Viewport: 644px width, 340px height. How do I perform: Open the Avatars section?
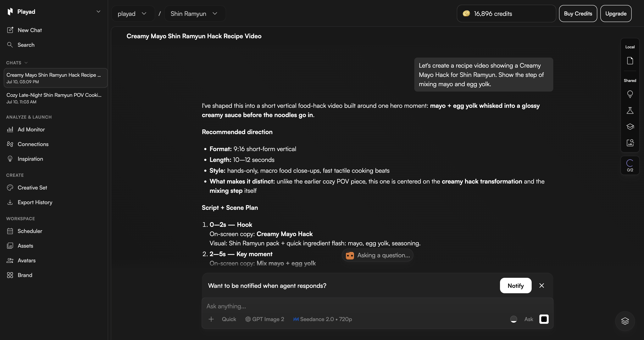(x=26, y=260)
